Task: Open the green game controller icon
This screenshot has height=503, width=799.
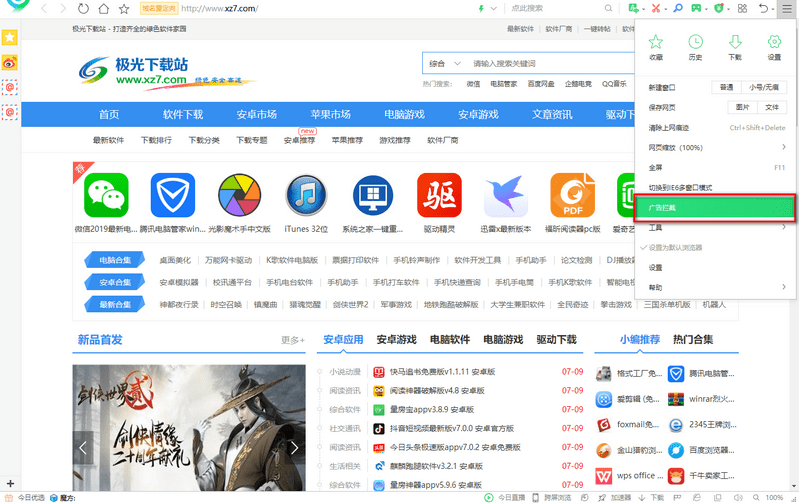Action: click(x=696, y=8)
